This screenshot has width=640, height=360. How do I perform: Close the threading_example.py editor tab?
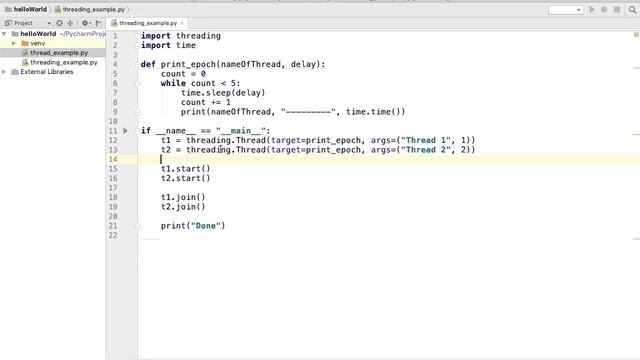coord(182,23)
